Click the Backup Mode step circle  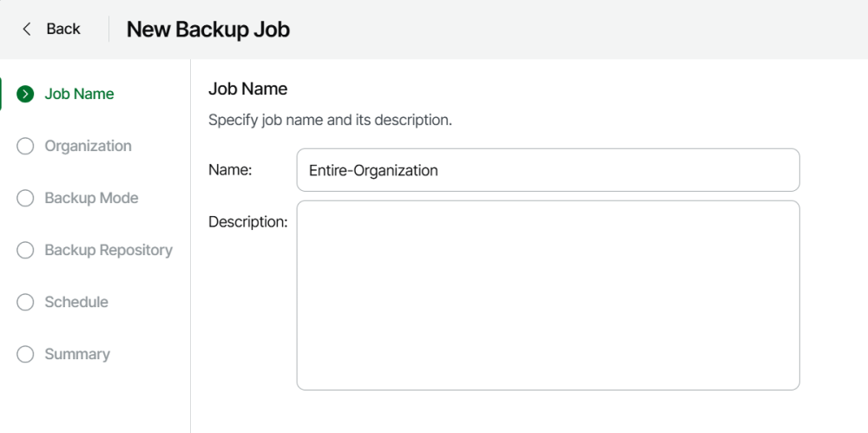click(26, 198)
